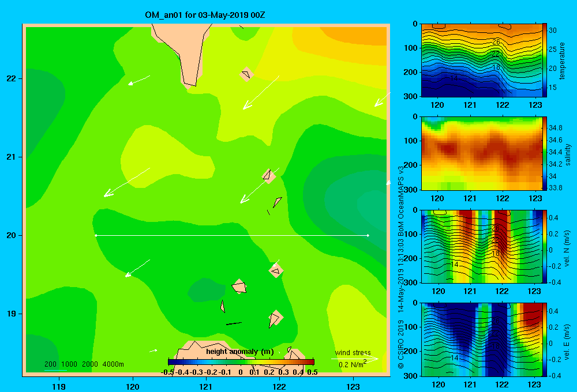Click the west endpoint of the transect line
The width and height of the screenshot is (577, 392).
[96, 235]
